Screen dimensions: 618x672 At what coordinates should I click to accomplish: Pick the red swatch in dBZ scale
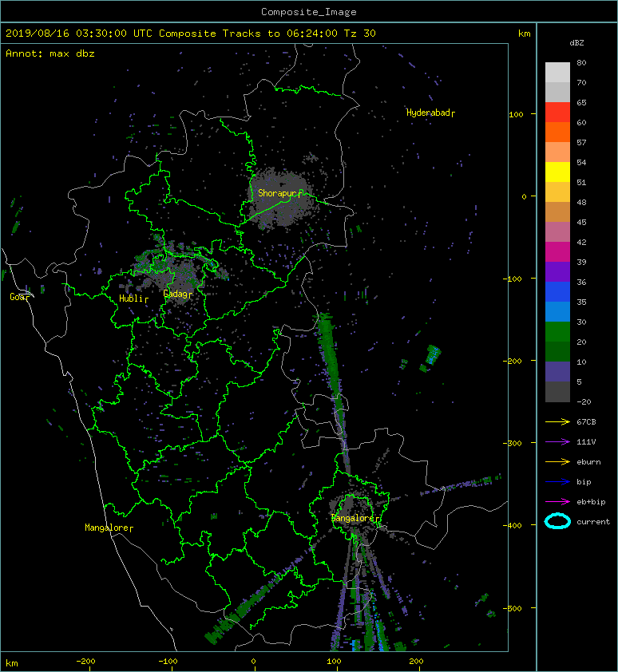point(557,113)
